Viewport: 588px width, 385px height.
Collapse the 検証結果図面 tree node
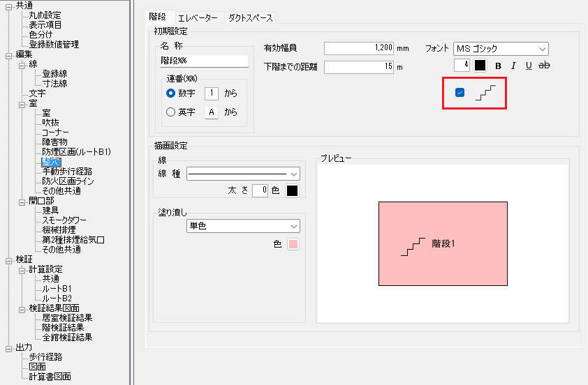pos(22,310)
